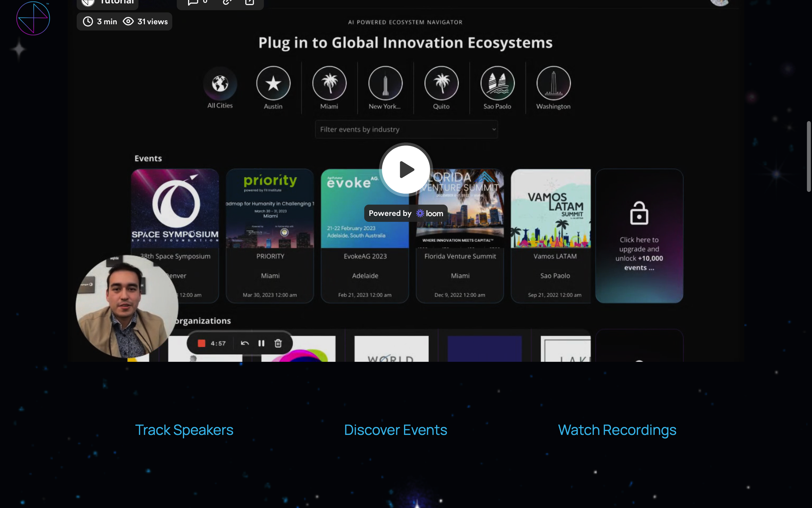Click the Track Speakers heading

184,430
